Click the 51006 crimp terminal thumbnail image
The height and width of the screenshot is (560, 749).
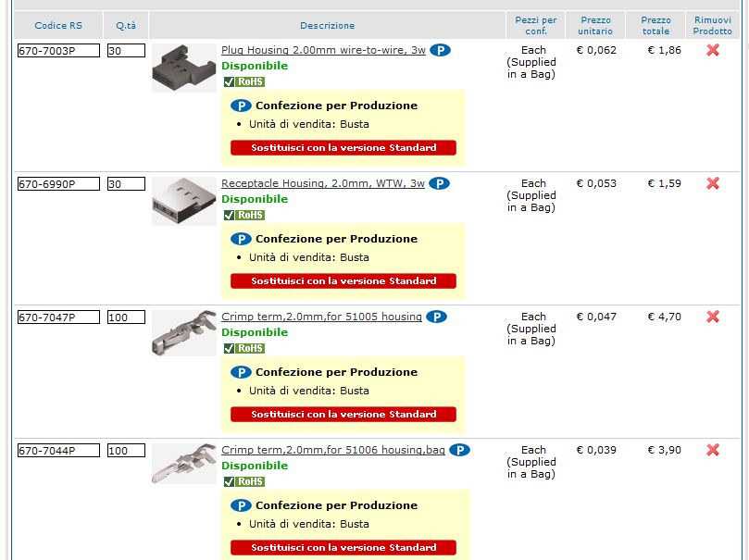184,464
